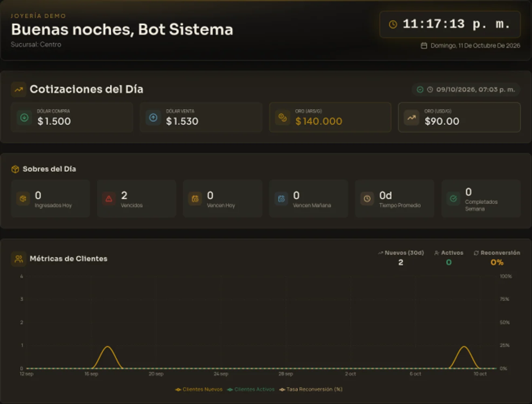This screenshot has width=532, height=404.
Task: Select the Dólar Compra $1.500 card
Action: [72, 117]
